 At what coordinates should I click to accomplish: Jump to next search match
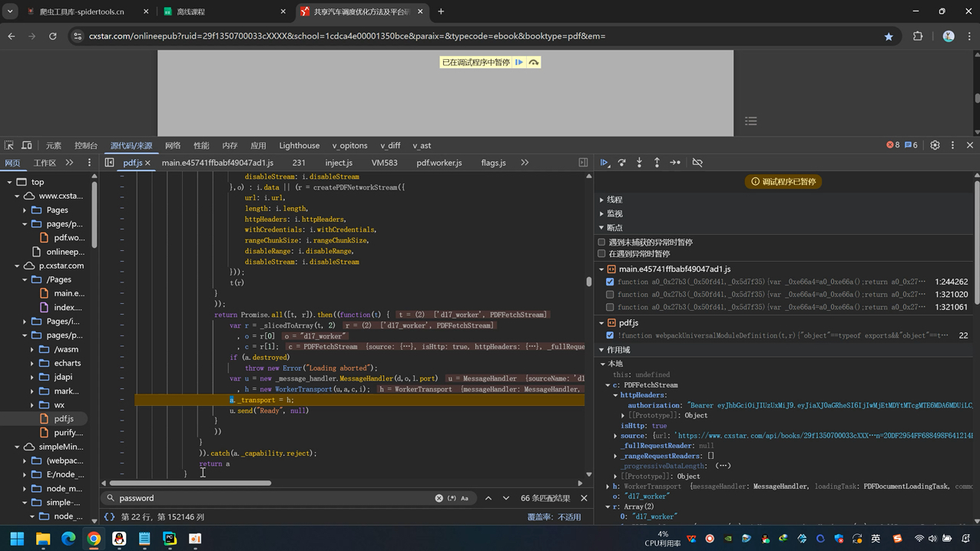pyautogui.click(x=506, y=498)
